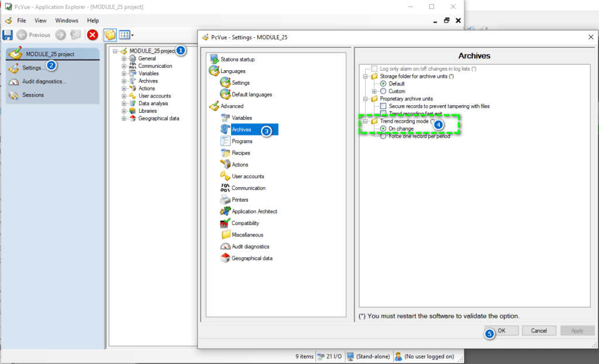Select Variables under Advanced
This screenshot has height=364, width=599.
242,118
